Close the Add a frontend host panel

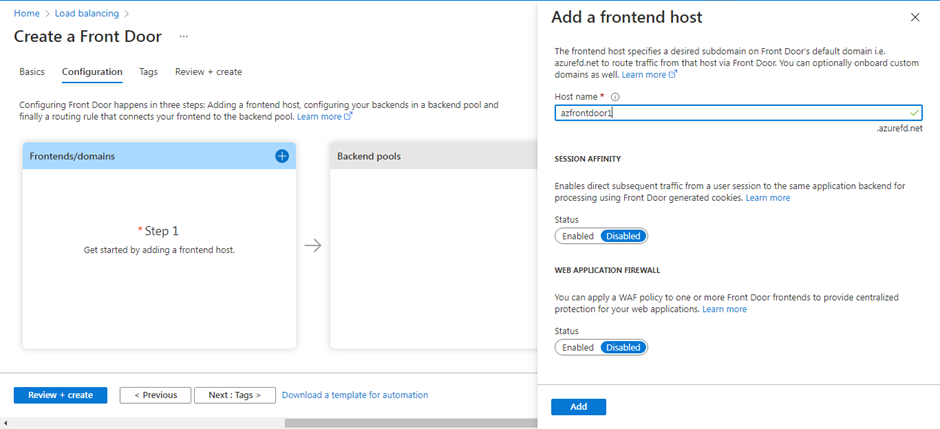click(915, 17)
